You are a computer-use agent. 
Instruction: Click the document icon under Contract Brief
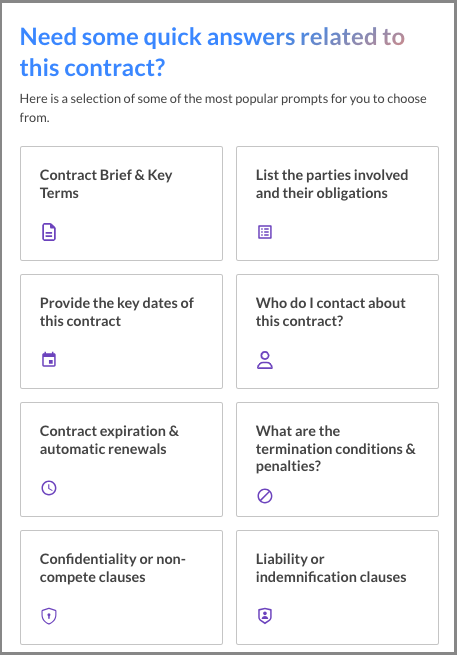coord(49,232)
